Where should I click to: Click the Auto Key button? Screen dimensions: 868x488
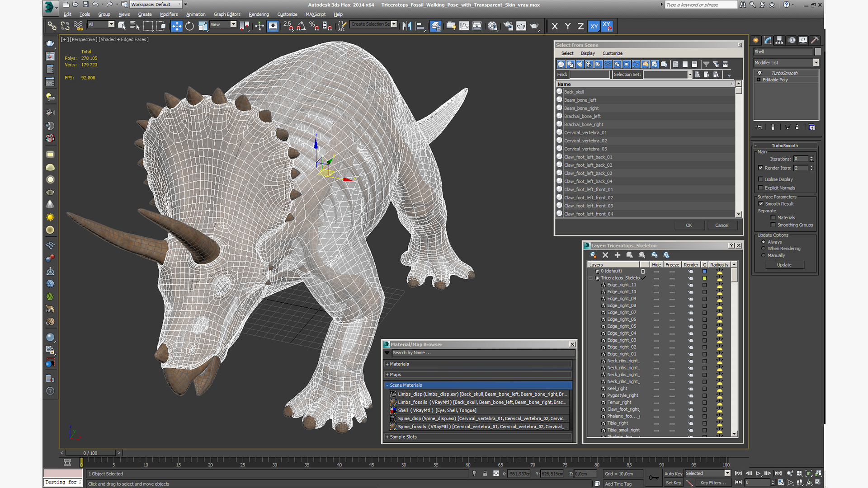coord(673,474)
